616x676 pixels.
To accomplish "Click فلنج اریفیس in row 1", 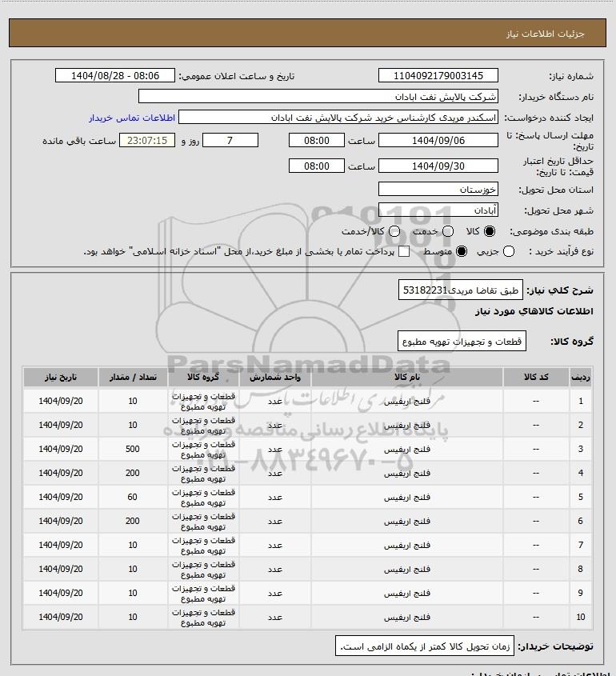I will 407,402.
